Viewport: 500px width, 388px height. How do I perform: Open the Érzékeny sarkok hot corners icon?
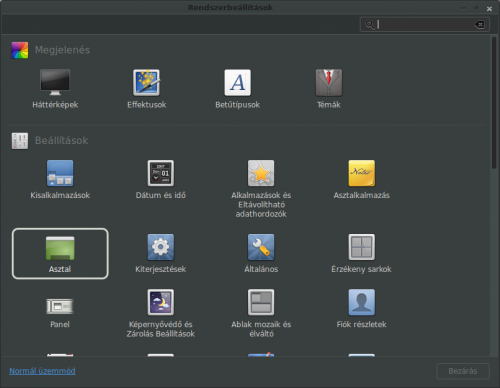362,247
